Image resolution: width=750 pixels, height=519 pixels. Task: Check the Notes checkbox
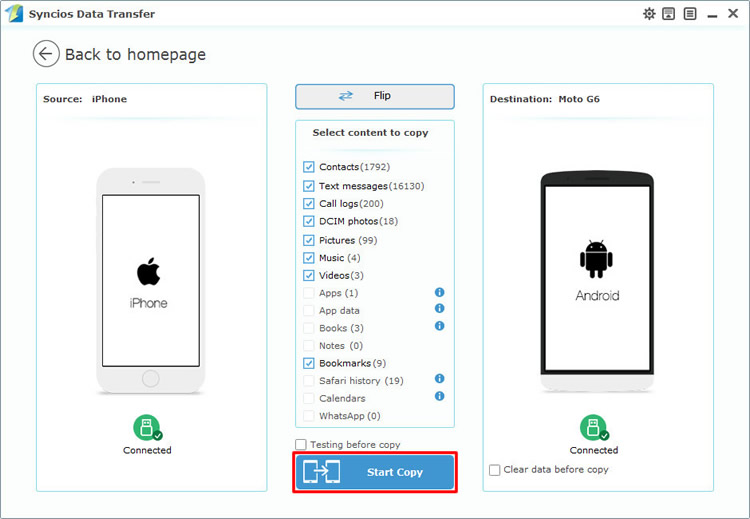(309, 345)
